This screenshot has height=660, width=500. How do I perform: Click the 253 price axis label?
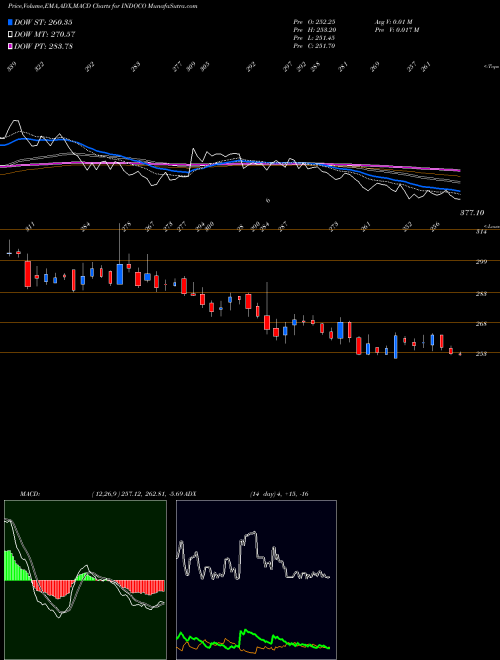[x=481, y=354]
